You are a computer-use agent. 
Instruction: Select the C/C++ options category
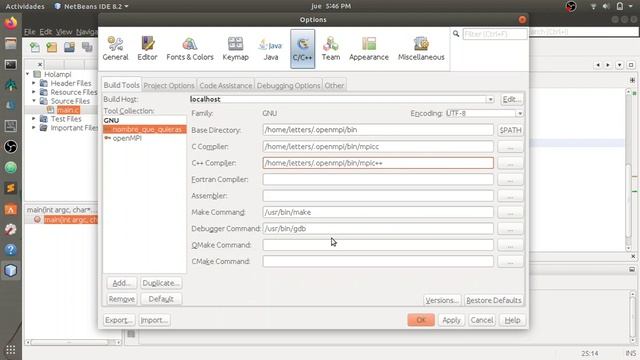point(302,49)
